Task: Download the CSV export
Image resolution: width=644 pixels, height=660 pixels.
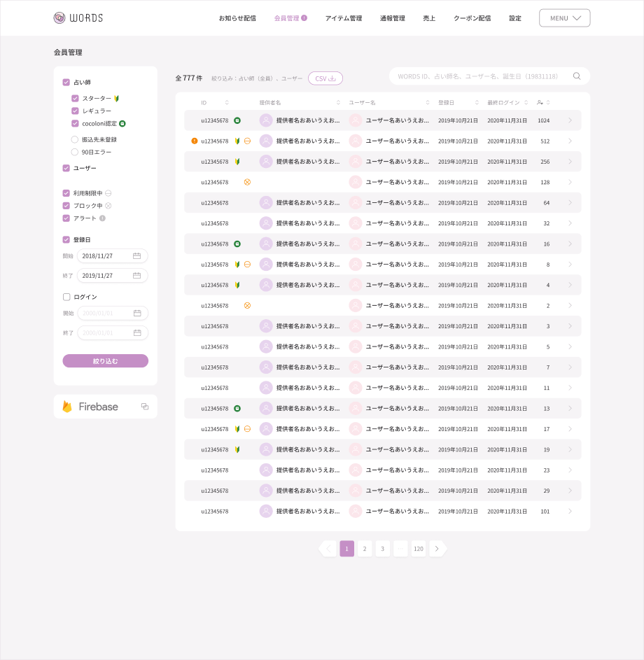Action: tap(325, 78)
